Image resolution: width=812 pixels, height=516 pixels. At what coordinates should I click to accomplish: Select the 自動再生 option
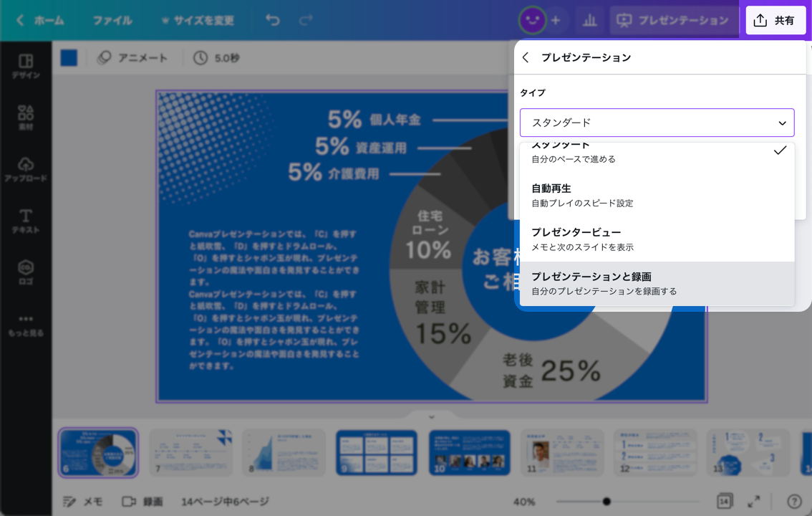pos(657,196)
